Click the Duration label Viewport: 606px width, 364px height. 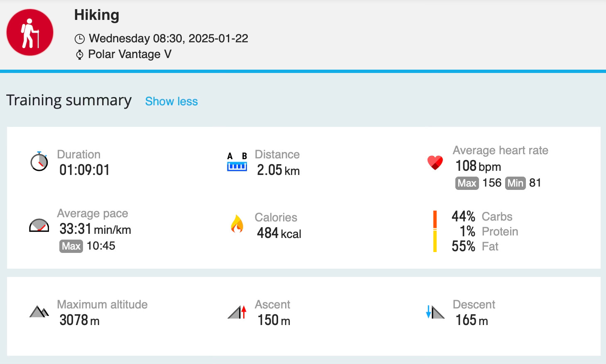point(78,154)
